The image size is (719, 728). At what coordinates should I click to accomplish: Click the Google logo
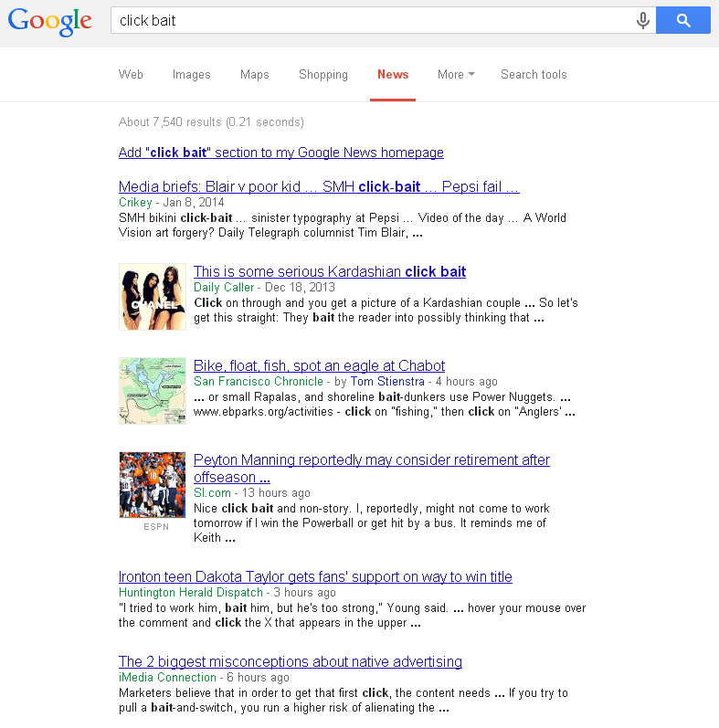[49, 22]
